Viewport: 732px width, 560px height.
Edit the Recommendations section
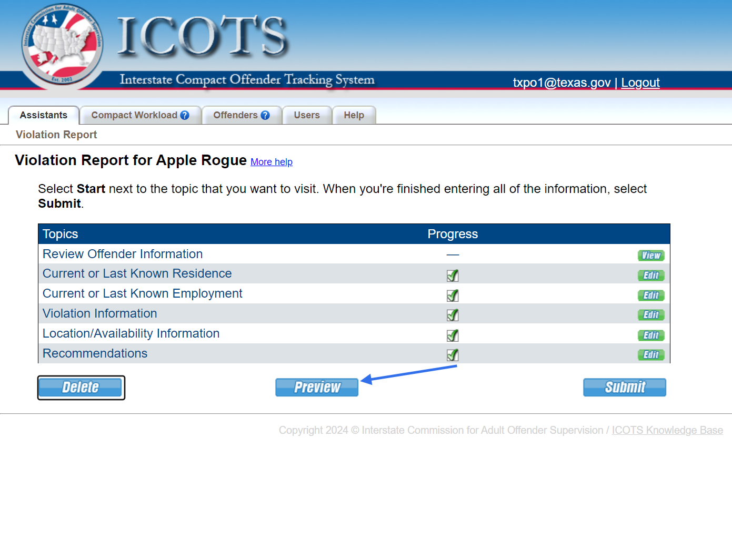(x=651, y=355)
